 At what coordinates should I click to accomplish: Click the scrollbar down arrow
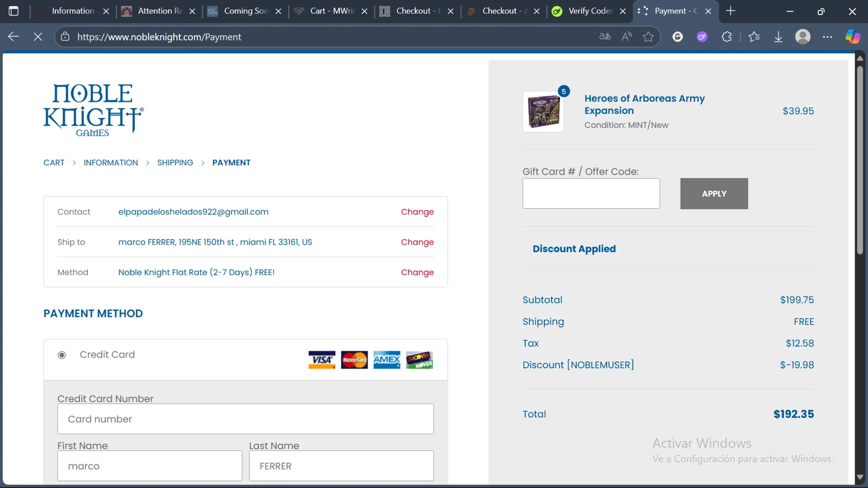[860, 478]
